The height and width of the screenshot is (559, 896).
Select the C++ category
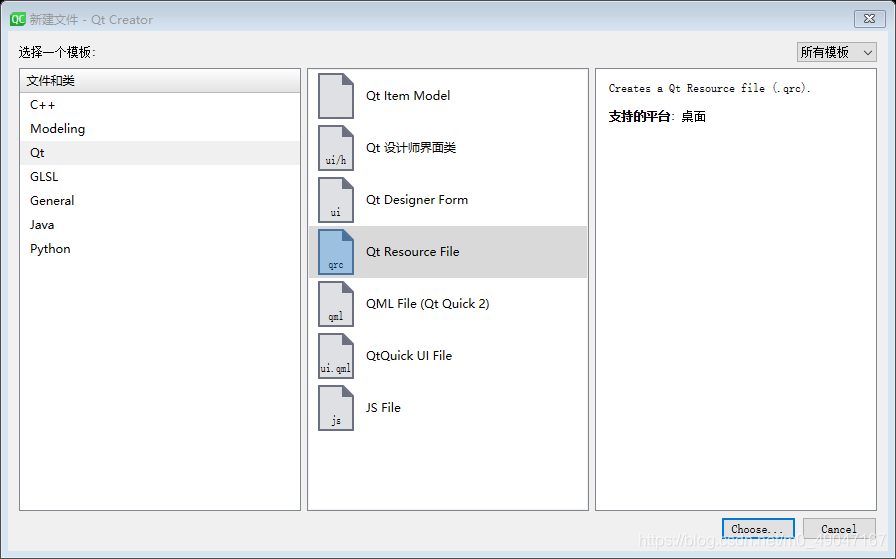point(160,105)
